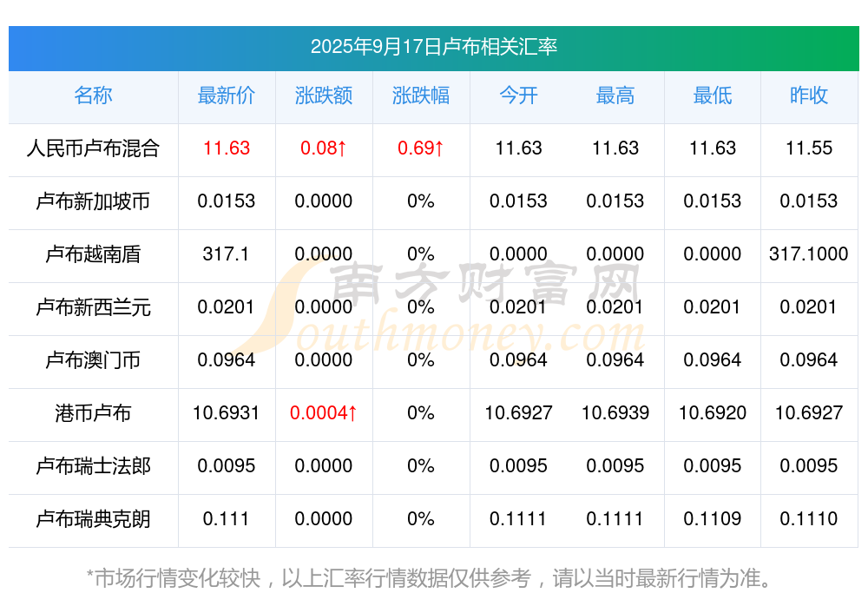Click the red 11.63 latest price
Image resolution: width=868 pixels, height=606 pixels.
(227, 148)
